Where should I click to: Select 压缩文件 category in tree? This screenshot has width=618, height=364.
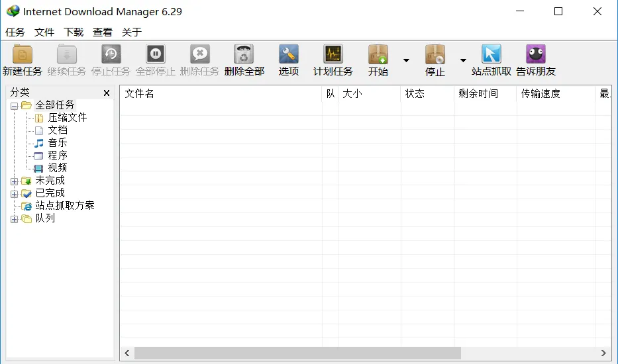coord(68,117)
